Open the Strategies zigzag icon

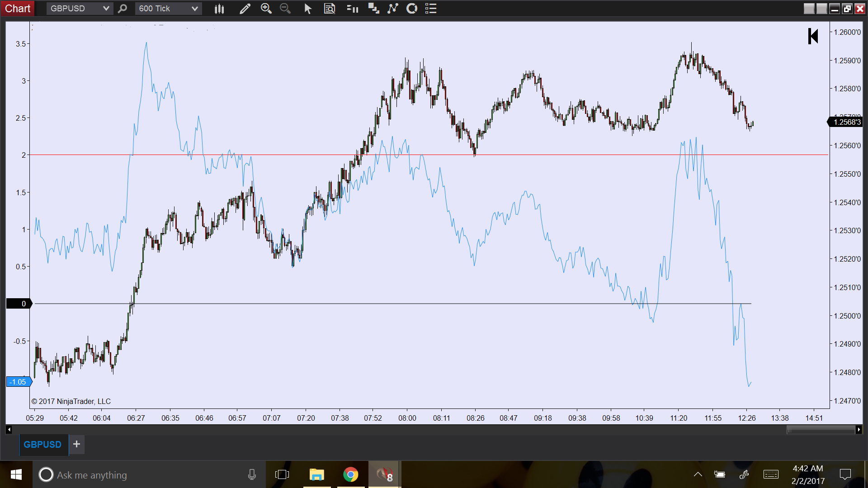(x=392, y=9)
